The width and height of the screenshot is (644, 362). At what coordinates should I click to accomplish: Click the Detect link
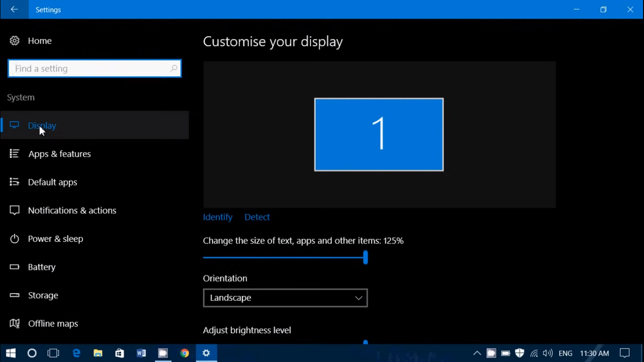click(257, 217)
